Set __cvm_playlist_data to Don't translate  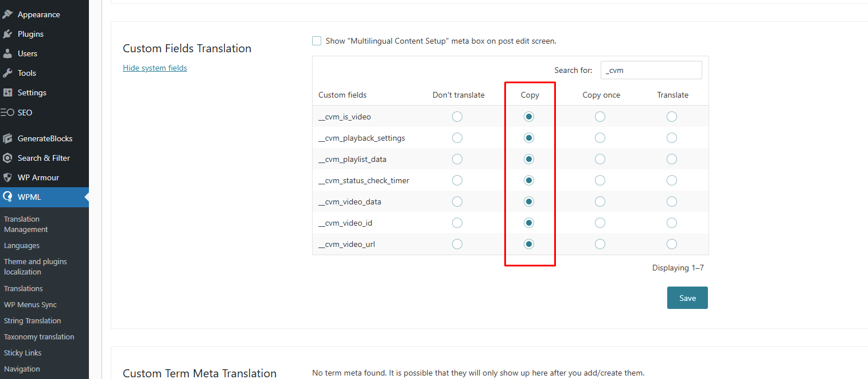click(x=457, y=159)
